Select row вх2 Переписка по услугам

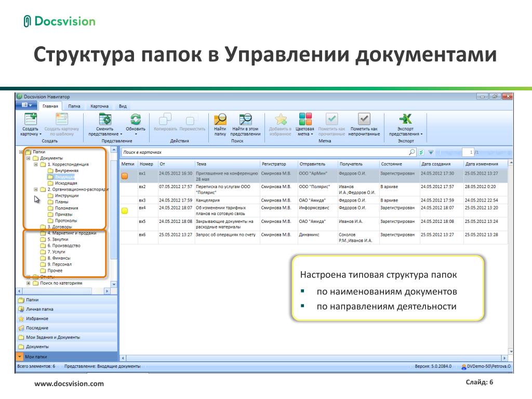click(314, 189)
